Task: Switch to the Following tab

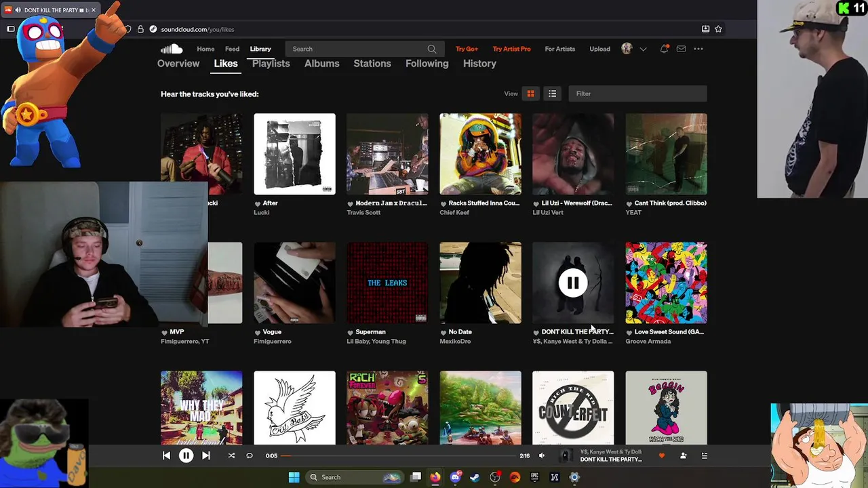Action: 427,64
